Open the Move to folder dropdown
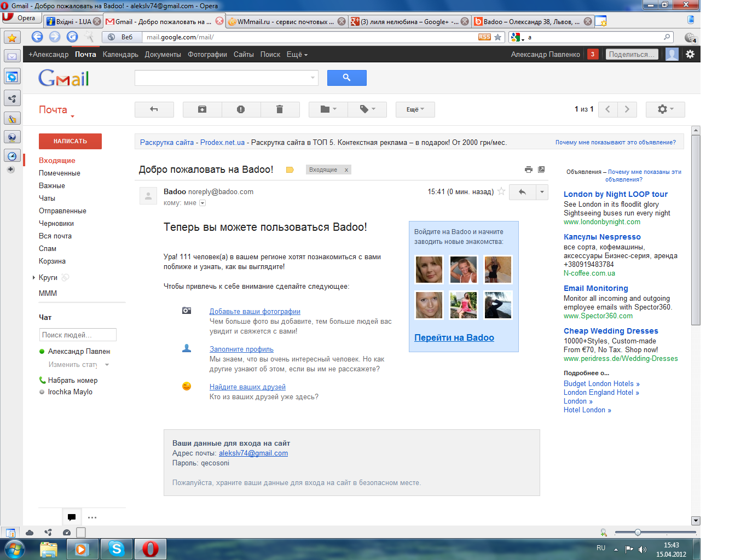Viewport: 729px width, 560px height. point(328,109)
